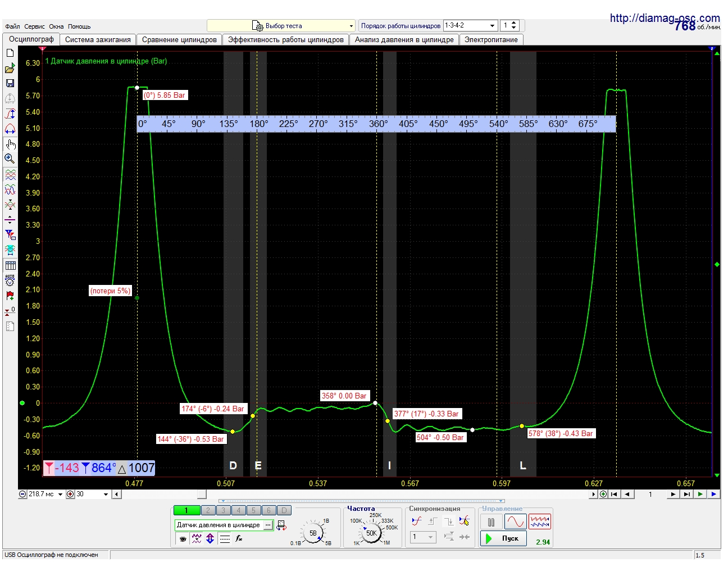Click the zero level marker icon
Screen dimensions: 728x562
pos(10,311)
